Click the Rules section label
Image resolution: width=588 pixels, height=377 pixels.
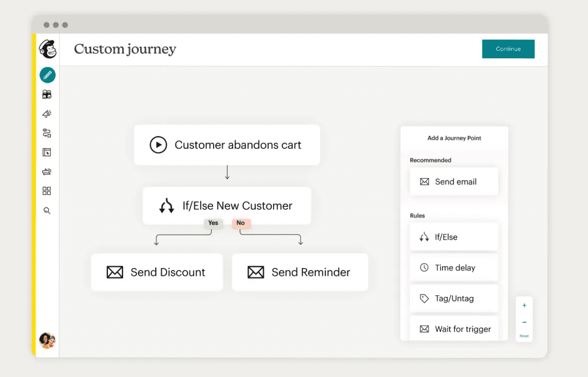pyautogui.click(x=417, y=215)
